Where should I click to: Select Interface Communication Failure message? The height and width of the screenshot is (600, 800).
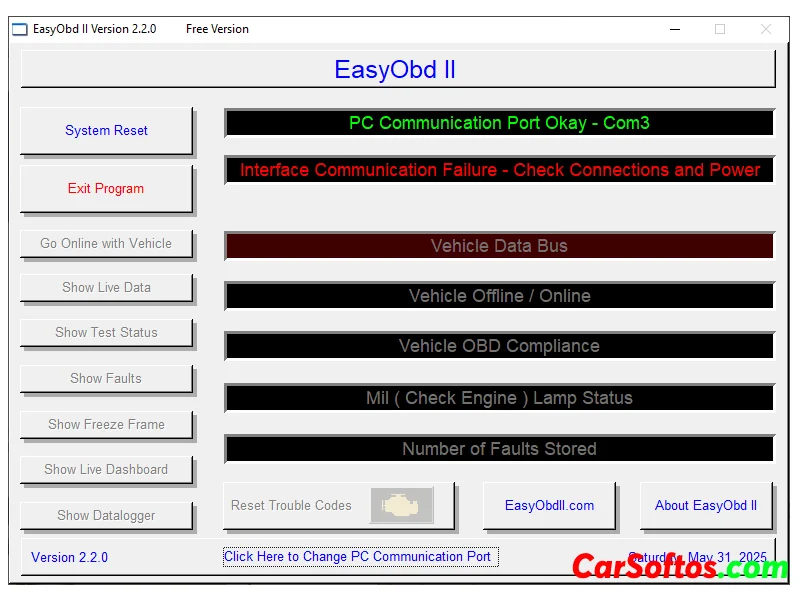click(x=499, y=170)
